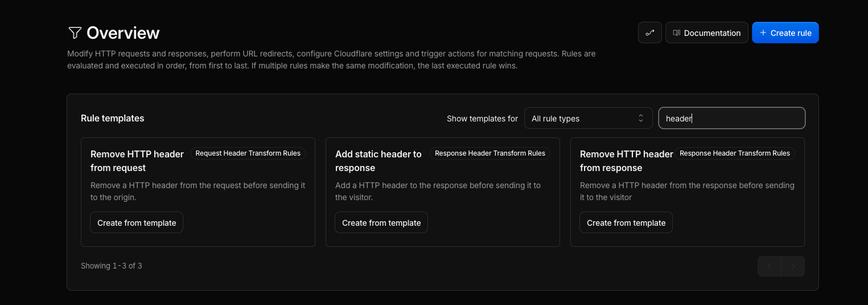Image resolution: width=868 pixels, height=305 pixels.
Task: Click the blue Create rule button
Action: [785, 32]
